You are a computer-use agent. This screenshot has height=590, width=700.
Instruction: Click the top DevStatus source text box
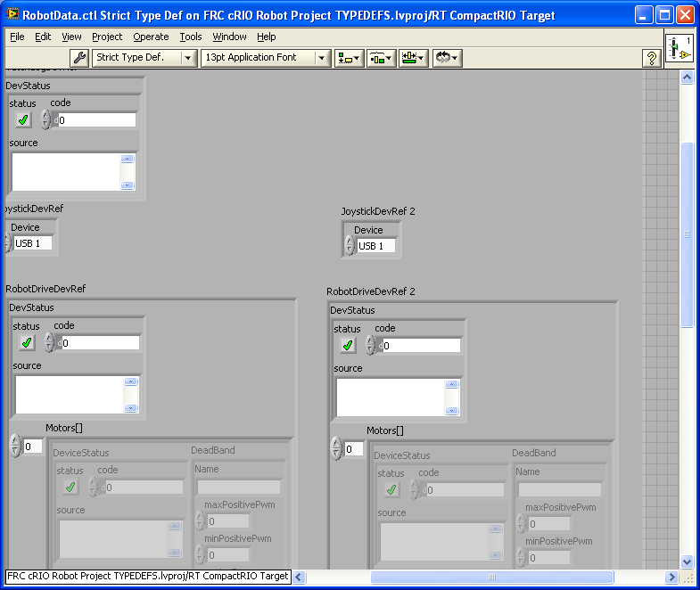66,172
